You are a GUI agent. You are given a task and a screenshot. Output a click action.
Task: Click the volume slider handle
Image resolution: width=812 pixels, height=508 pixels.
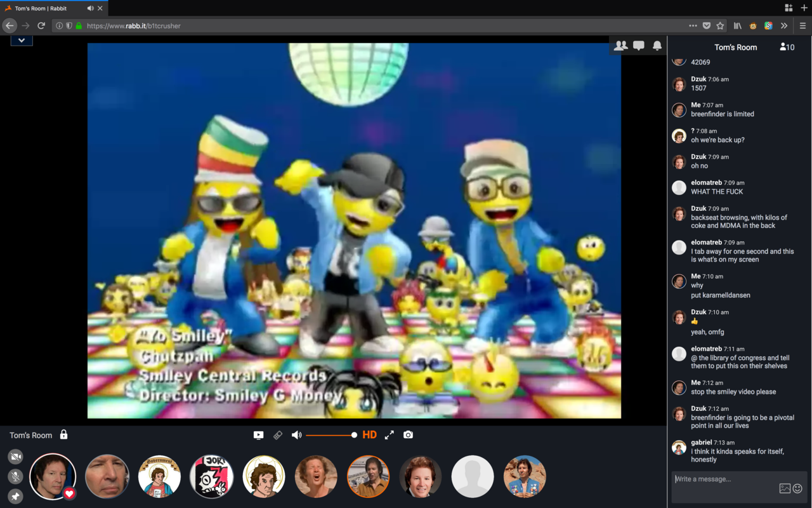point(354,435)
